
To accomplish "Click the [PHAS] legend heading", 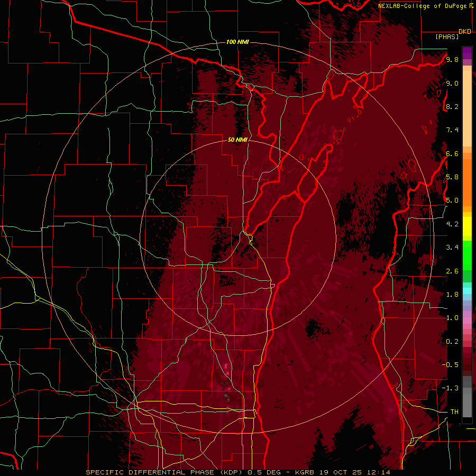I will pyautogui.click(x=447, y=36).
